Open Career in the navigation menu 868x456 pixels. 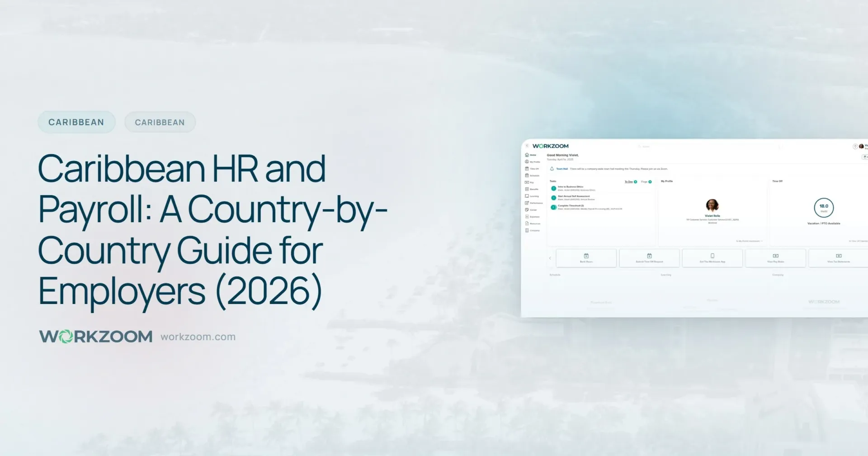527,209
